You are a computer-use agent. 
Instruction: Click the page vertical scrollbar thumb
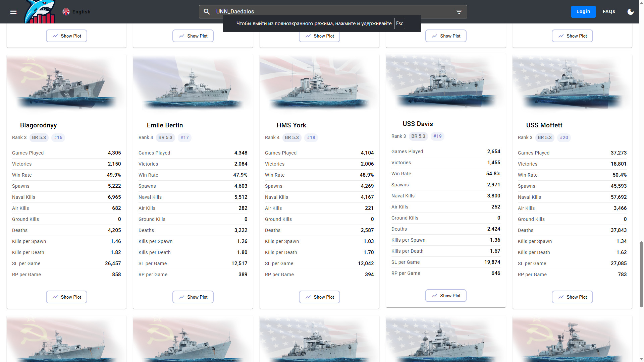641,274
